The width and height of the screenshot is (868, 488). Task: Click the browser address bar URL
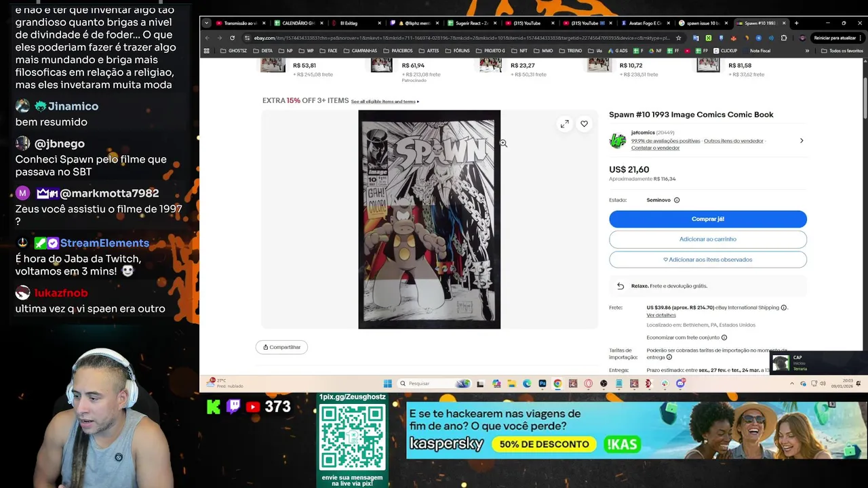461,38
